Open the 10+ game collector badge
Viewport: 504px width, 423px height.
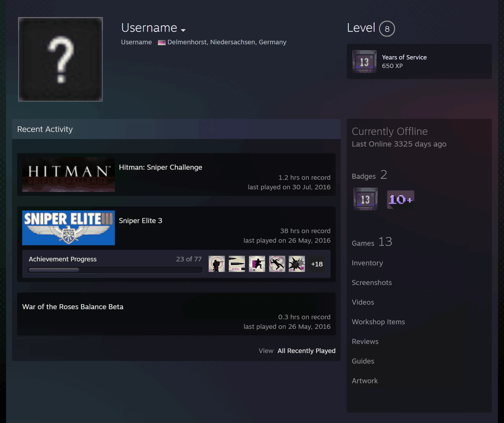click(x=401, y=200)
